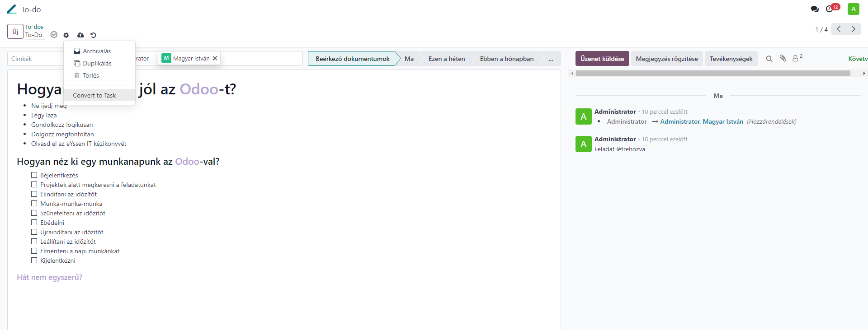868x330 pixels.
Task: Check the Elindítani az időzítőt checkbox
Action: click(x=34, y=194)
